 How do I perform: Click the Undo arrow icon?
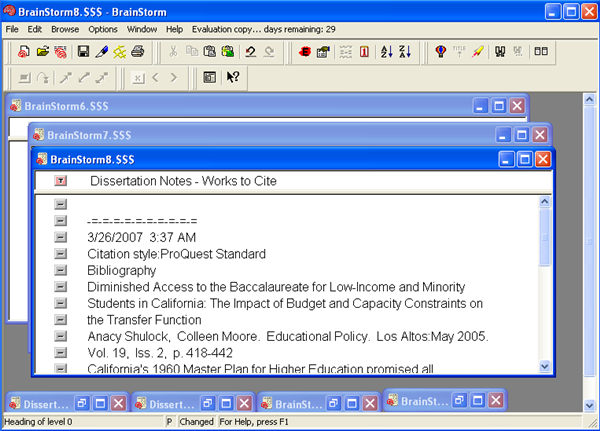[x=251, y=51]
